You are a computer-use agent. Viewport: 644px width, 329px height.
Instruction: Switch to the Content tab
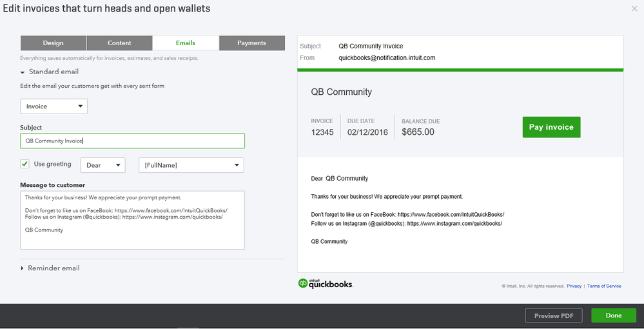click(119, 43)
